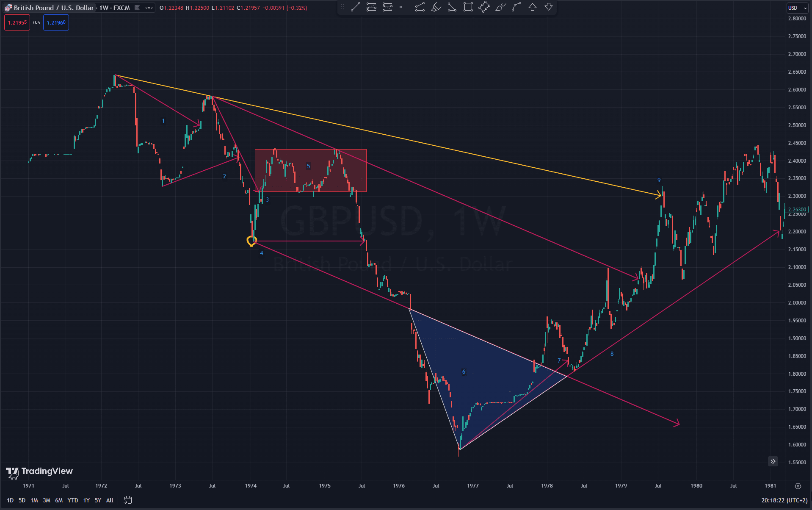Click the low price value 1.21102
This screenshot has width=812, height=510.
click(x=224, y=8)
